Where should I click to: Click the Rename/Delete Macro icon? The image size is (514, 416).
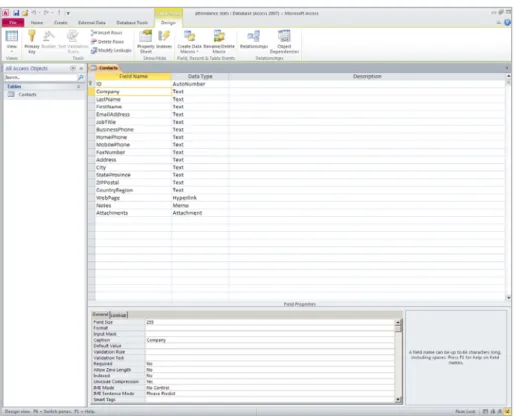219,36
